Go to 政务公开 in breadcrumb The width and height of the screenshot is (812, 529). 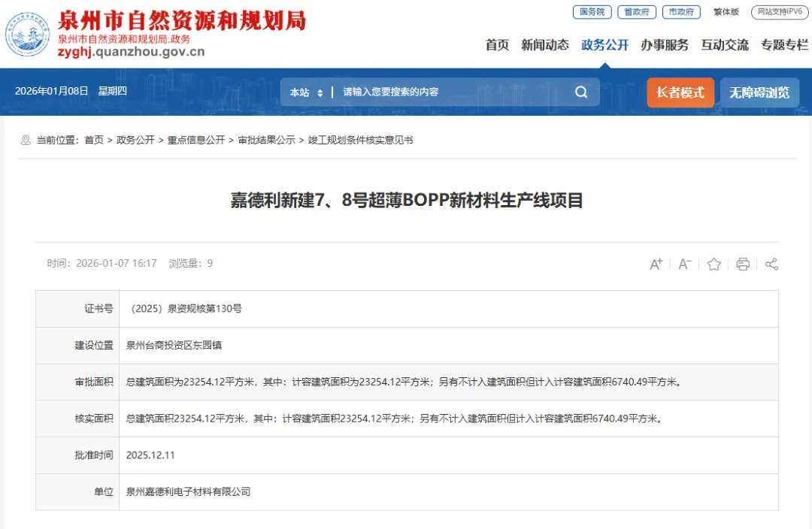[x=135, y=140]
